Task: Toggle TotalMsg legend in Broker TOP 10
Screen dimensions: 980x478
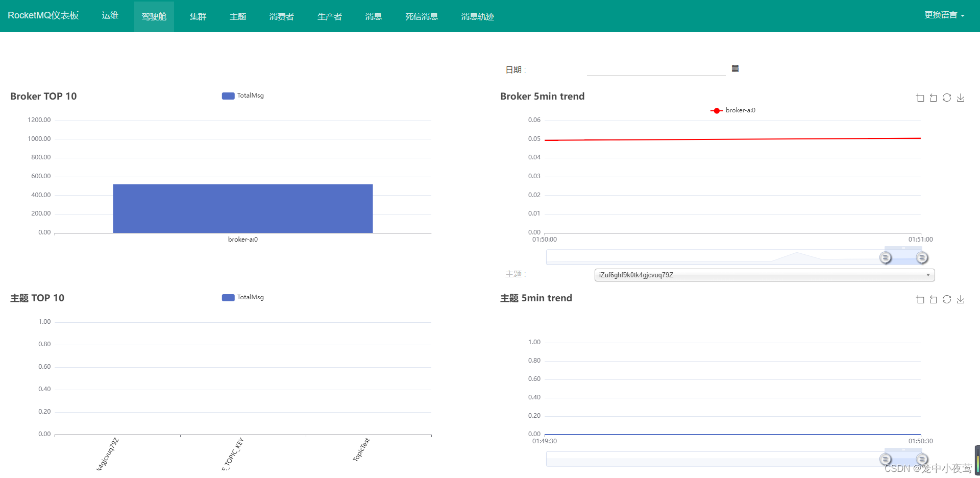Action: coord(243,95)
